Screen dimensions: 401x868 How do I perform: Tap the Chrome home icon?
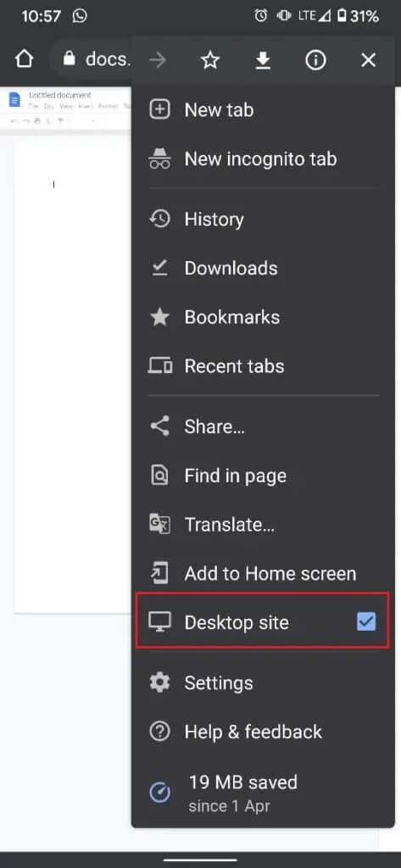click(24, 60)
